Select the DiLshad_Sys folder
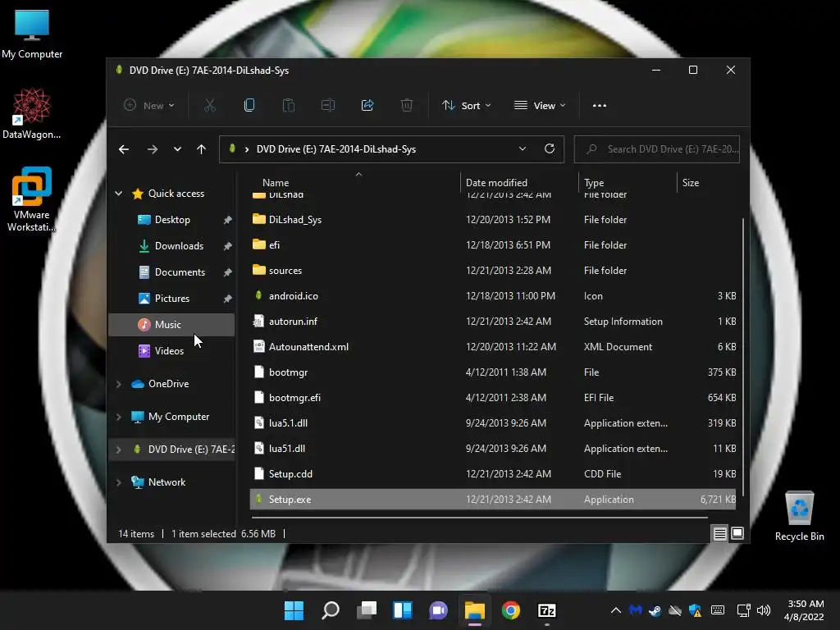840x630 pixels. 493,220
